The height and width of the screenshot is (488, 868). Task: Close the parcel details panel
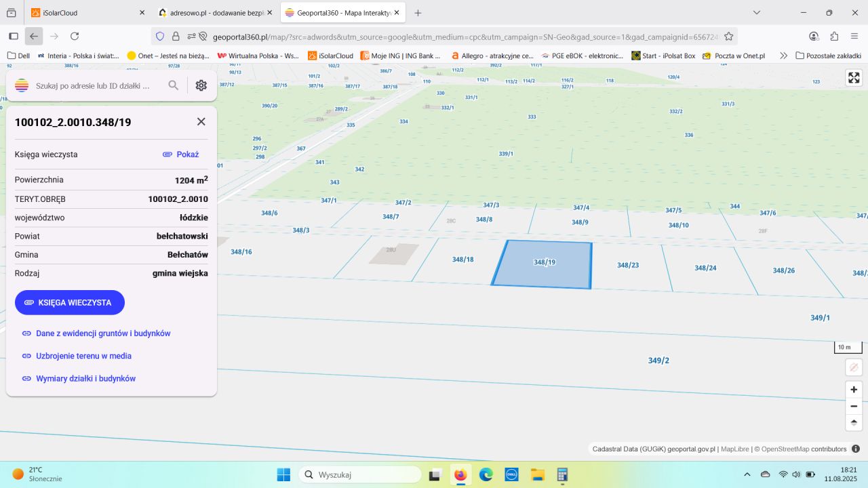(x=201, y=121)
